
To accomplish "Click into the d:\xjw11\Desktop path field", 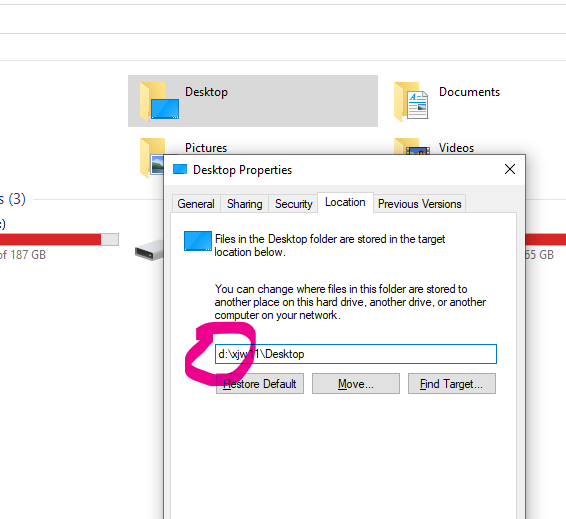I will point(356,354).
